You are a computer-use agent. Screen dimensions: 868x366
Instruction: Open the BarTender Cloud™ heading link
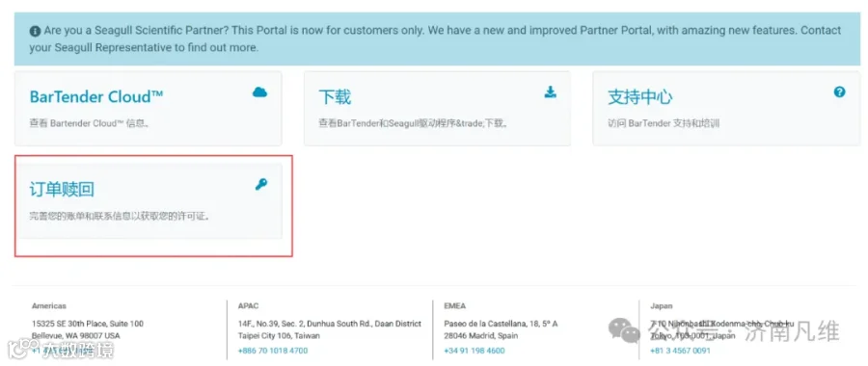[x=96, y=96]
